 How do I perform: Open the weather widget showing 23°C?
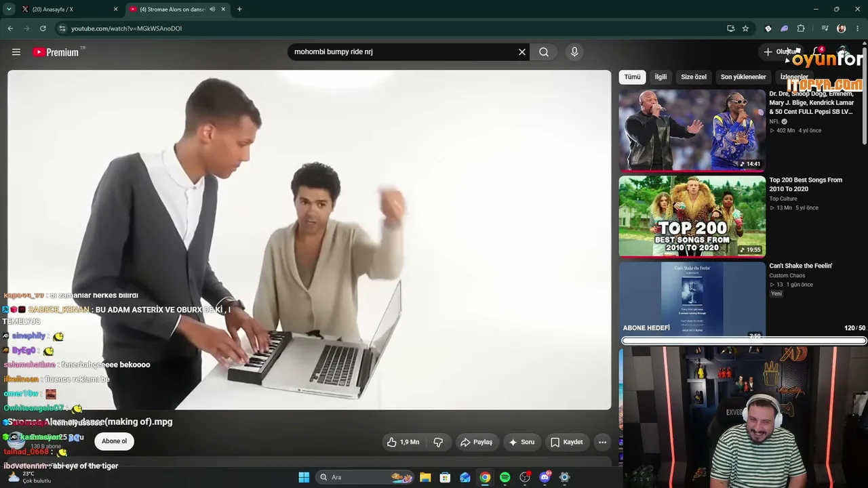tap(28, 477)
